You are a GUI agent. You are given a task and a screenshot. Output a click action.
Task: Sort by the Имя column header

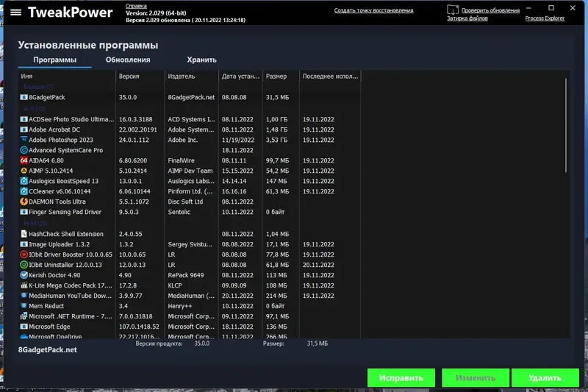tap(67, 76)
